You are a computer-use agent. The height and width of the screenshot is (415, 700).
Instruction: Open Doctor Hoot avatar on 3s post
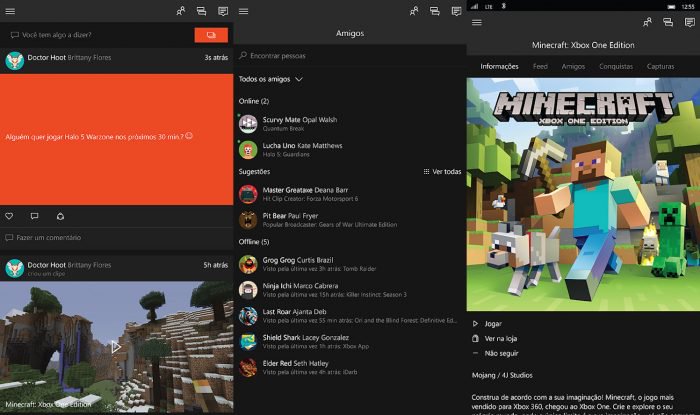[15, 61]
